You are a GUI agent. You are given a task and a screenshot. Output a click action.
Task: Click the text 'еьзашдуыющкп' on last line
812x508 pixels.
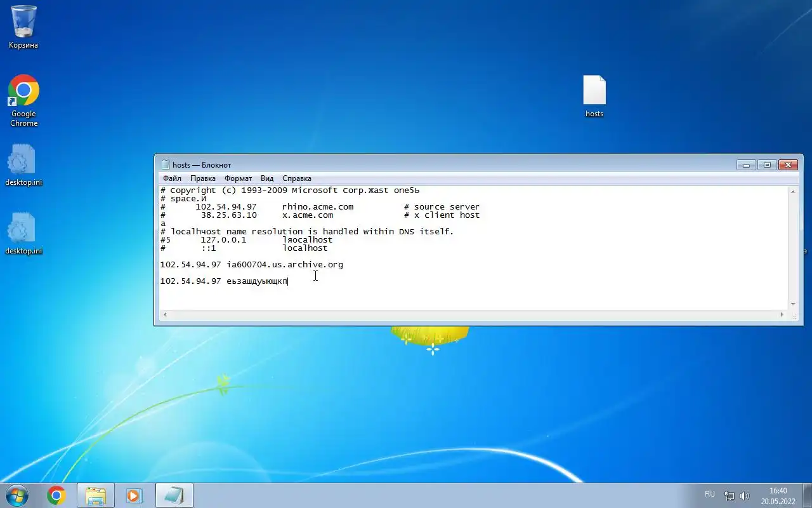(x=257, y=281)
